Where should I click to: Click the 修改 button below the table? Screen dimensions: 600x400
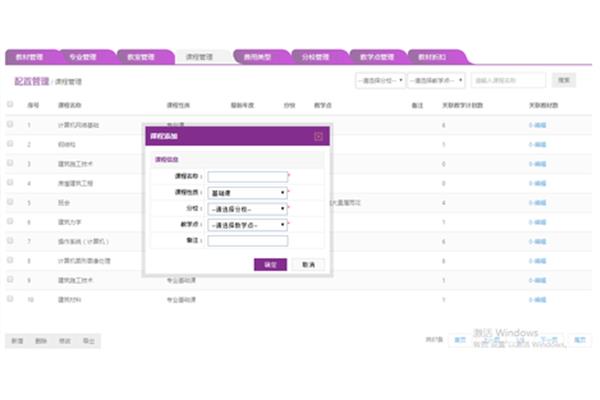coord(65,341)
